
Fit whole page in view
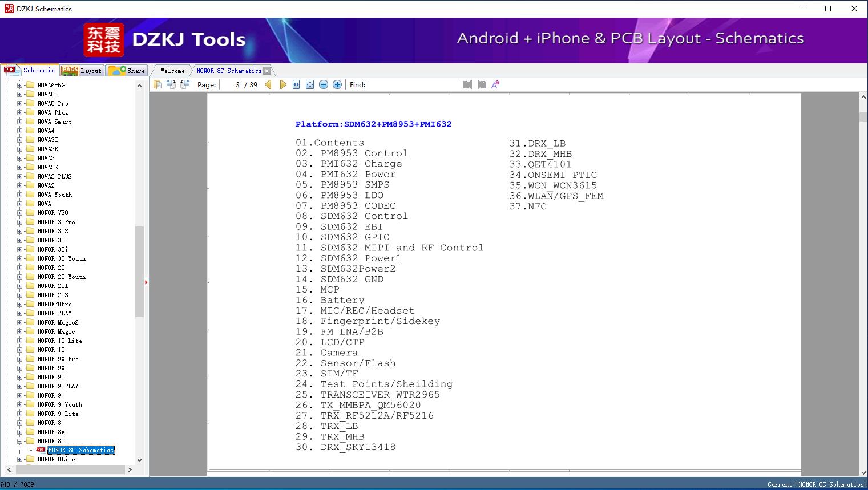point(310,84)
